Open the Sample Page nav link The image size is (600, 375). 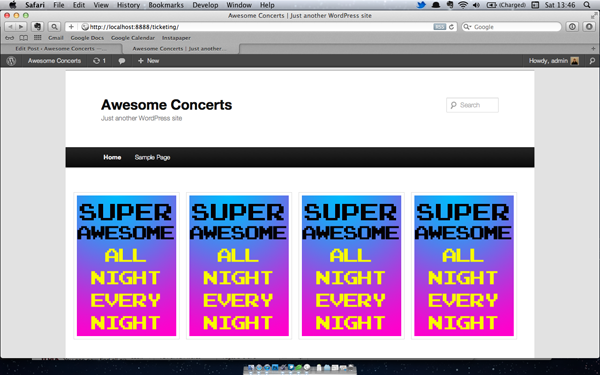coord(152,157)
